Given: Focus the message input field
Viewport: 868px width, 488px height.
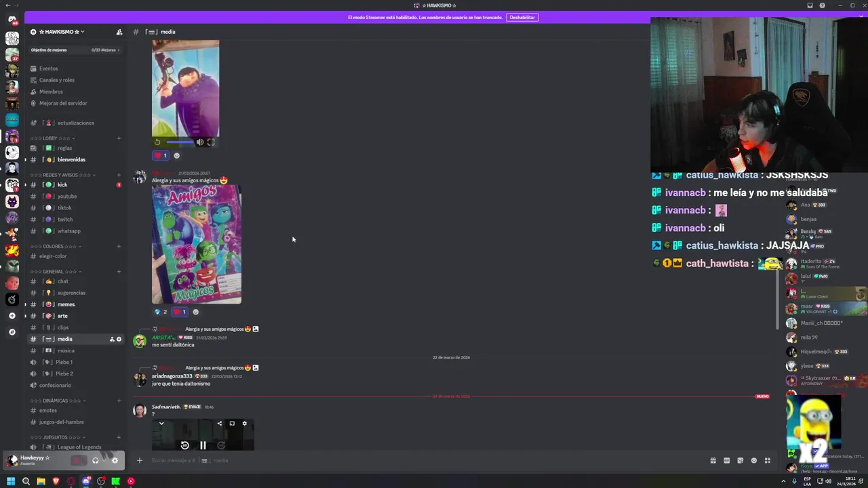Looking at the screenshot, I should pos(427,460).
